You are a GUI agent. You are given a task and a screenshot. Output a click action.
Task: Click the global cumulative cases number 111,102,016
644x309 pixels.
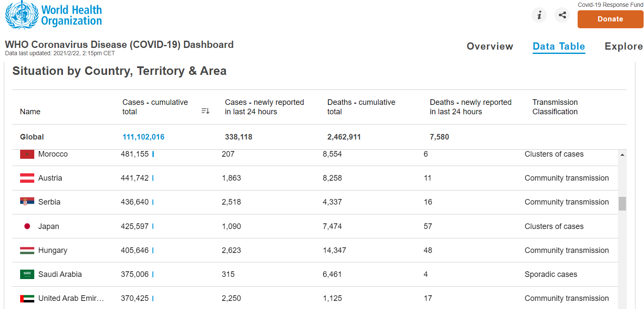coord(143,137)
